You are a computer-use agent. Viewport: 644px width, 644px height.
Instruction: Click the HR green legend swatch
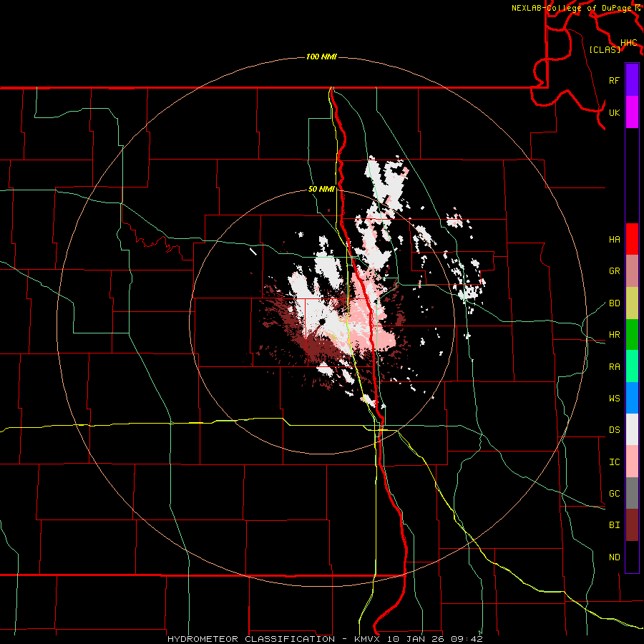[632, 335]
